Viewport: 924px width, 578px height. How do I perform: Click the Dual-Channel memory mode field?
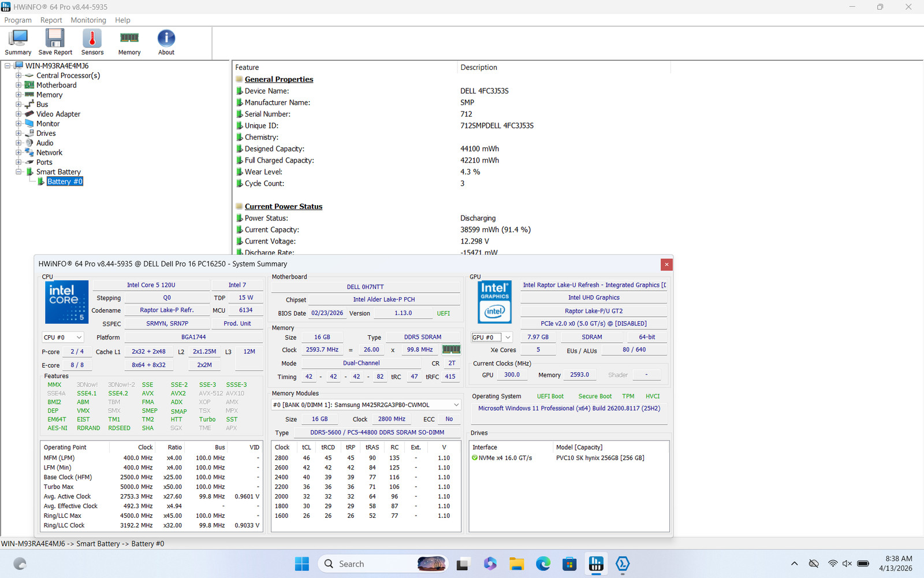362,364
